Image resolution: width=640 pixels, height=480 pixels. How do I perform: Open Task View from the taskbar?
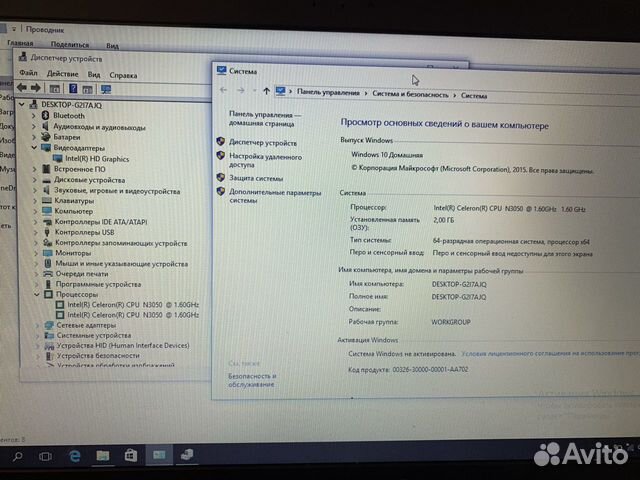(45, 456)
